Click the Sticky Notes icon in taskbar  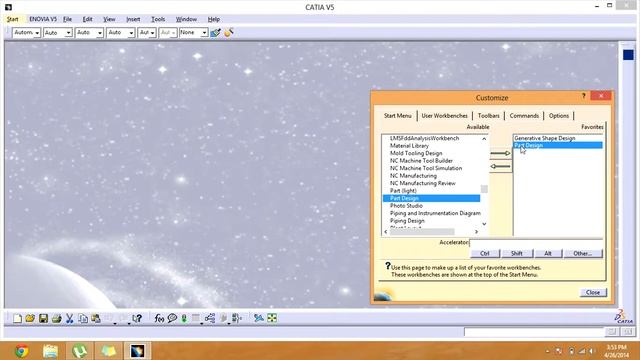coord(109,351)
